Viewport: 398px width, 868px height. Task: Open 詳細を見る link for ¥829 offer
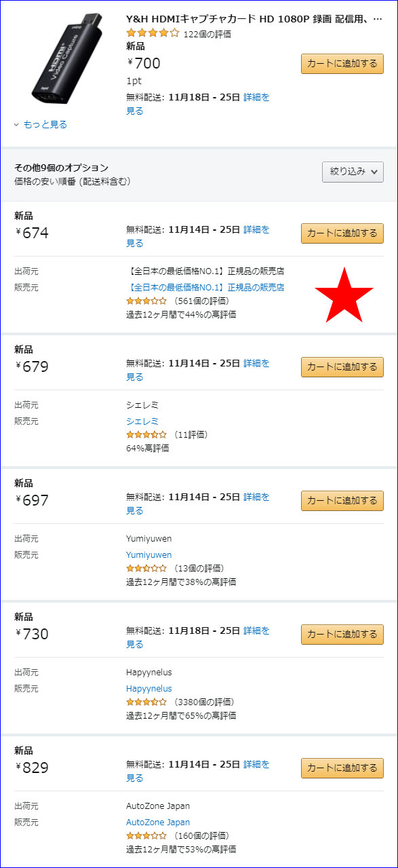click(198, 771)
